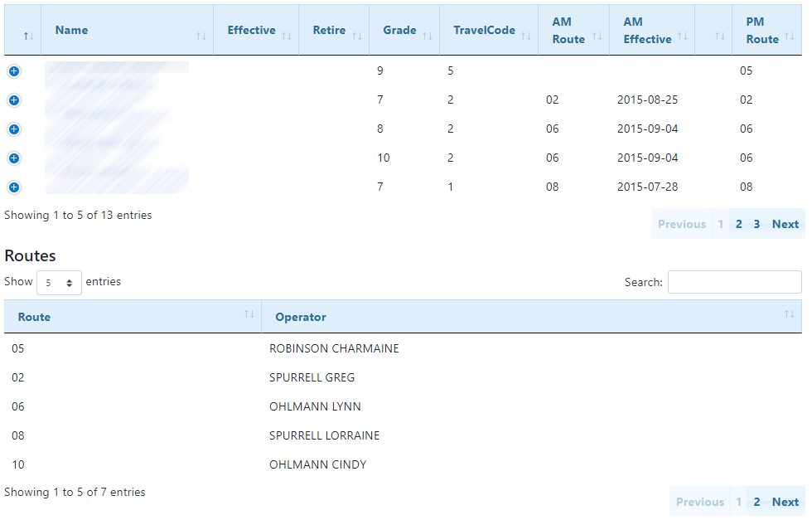
Task: Expand the row with Grade 9
Action: click(x=13, y=71)
